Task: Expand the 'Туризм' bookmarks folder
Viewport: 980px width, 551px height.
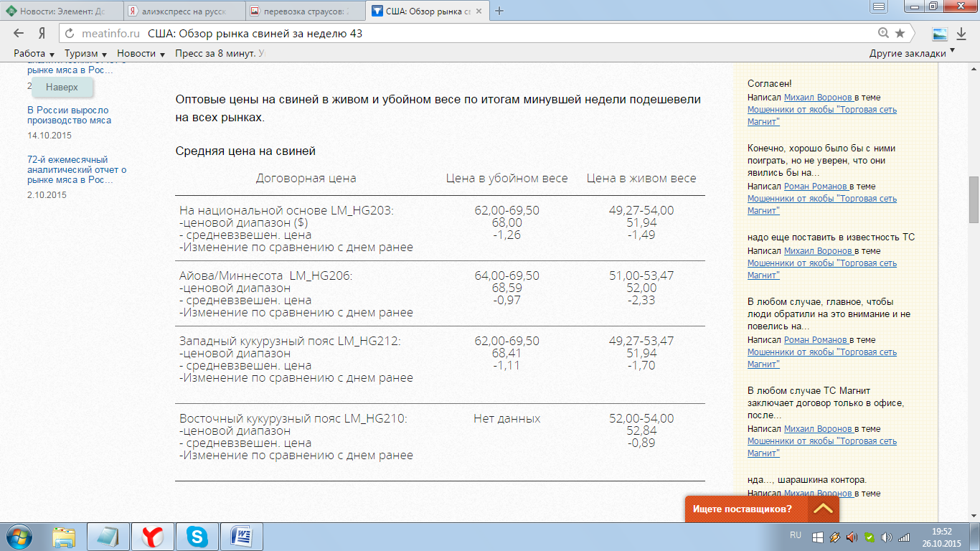Action: (x=85, y=54)
